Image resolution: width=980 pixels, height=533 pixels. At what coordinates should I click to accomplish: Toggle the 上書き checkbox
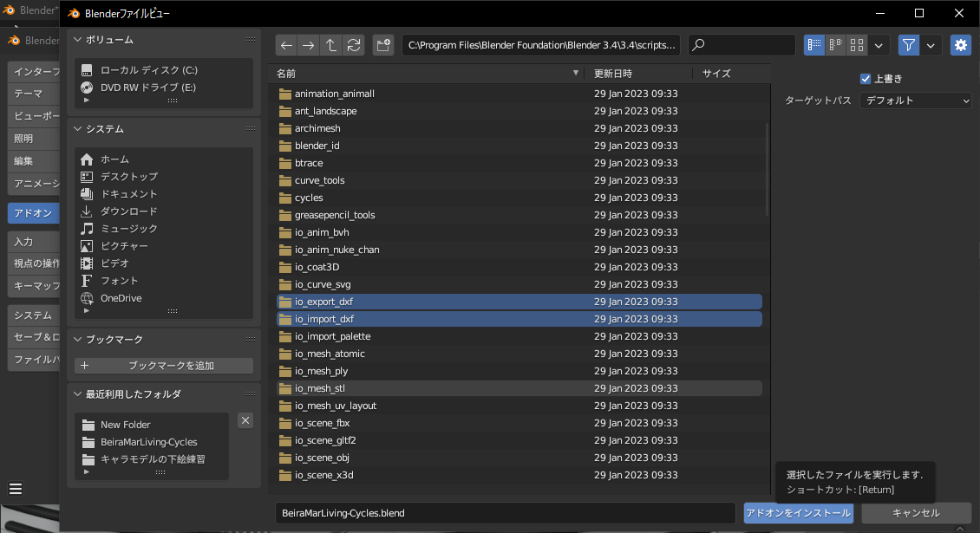point(866,79)
